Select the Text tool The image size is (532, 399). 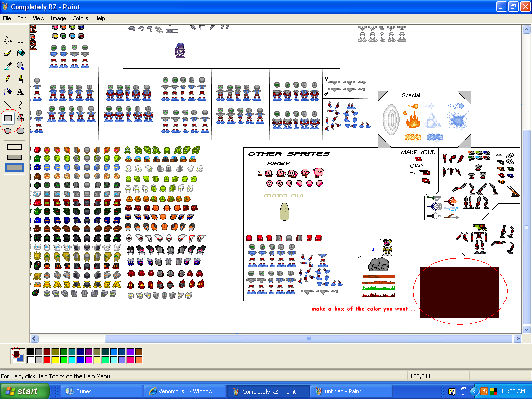pos(20,91)
